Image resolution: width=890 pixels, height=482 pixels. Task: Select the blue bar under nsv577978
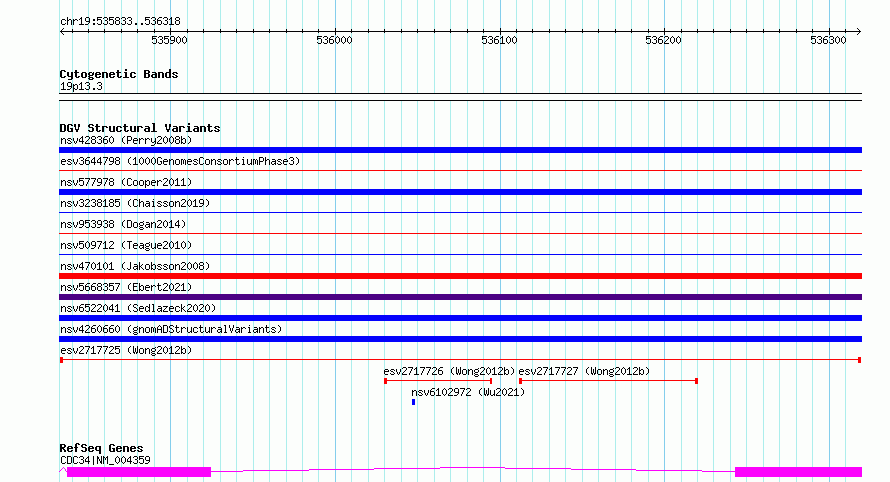click(460, 192)
